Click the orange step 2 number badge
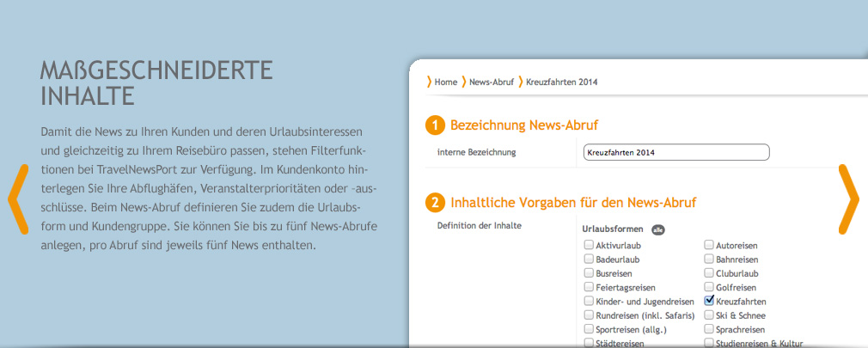 coord(435,204)
